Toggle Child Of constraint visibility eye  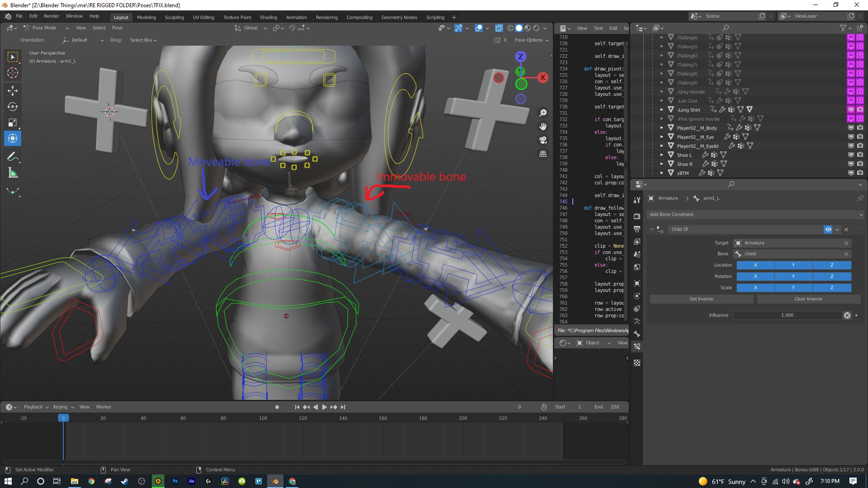[828, 230]
